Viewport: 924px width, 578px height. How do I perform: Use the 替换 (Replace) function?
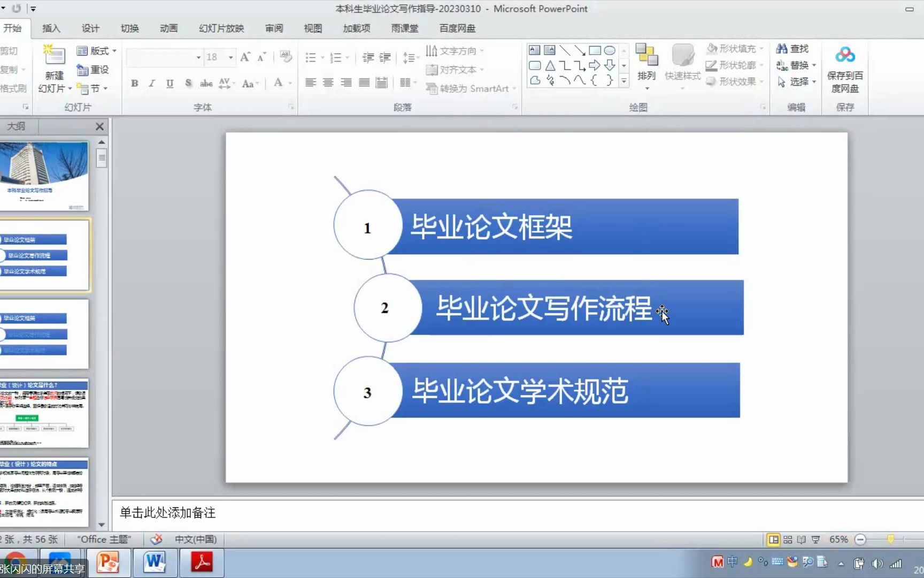[x=796, y=65]
